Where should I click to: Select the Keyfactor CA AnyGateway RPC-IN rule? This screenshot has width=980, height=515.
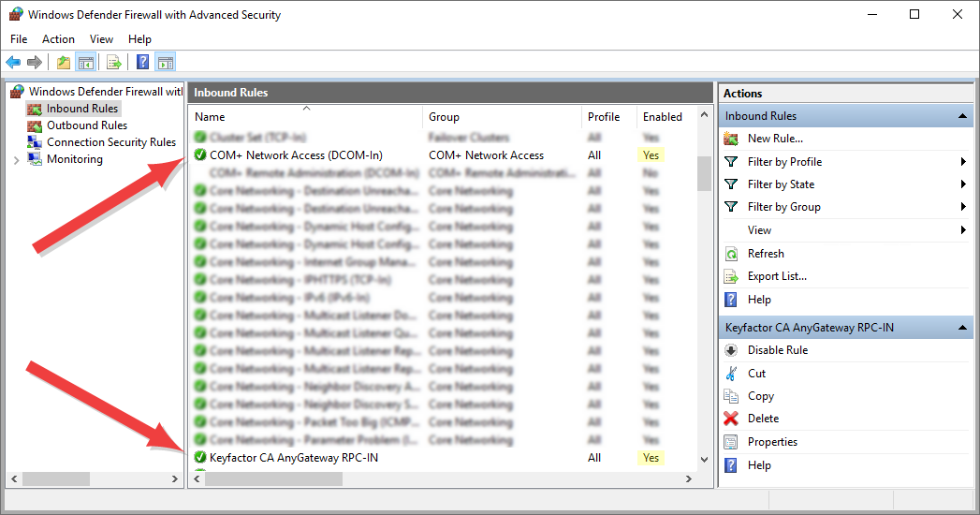[294, 458]
